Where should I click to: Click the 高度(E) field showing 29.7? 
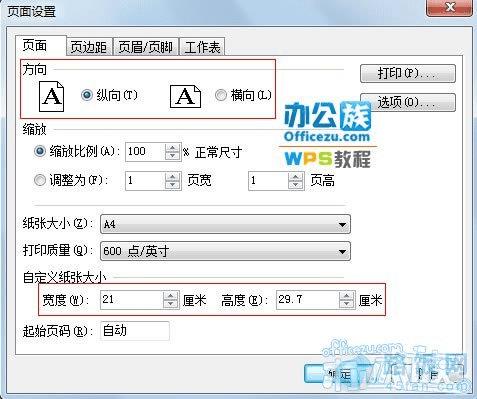(307, 299)
